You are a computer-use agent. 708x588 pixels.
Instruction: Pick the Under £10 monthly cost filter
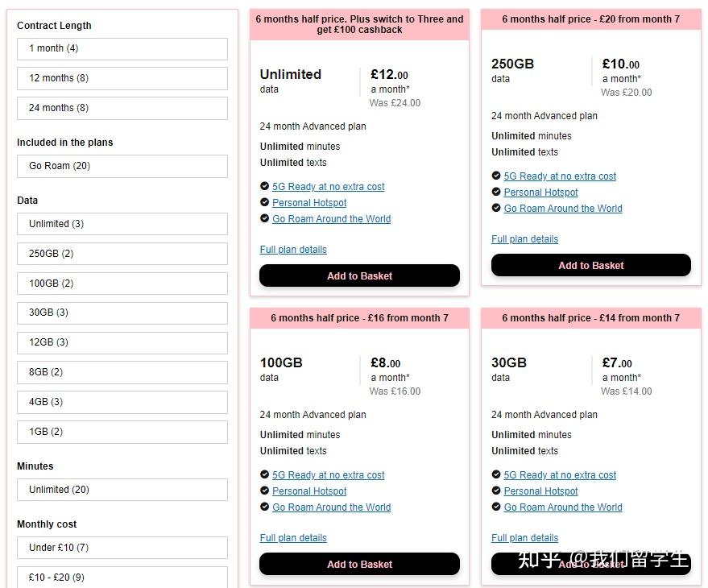(x=122, y=548)
